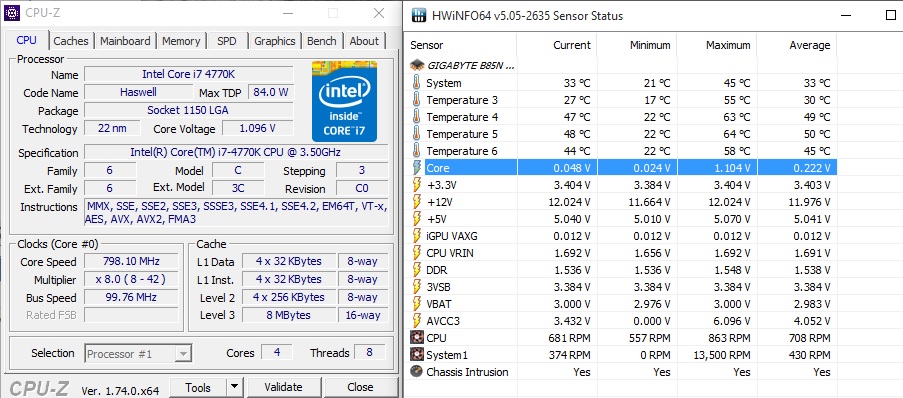Click fan icon beside CPU RPM row
Viewport: 903px width, 398px height.
pyautogui.click(x=417, y=338)
